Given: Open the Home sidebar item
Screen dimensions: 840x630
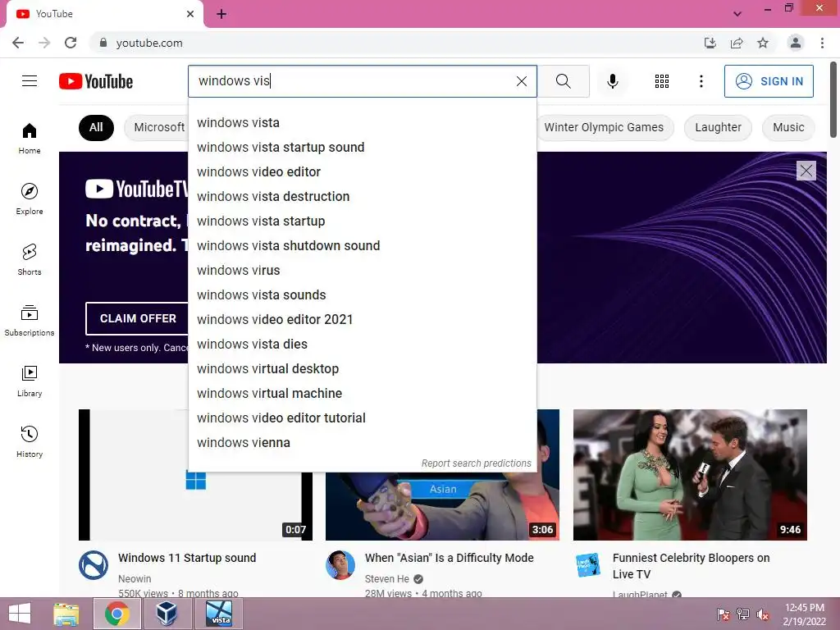Looking at the screenshot, I should pyautogui.click(x=30, y=138).
